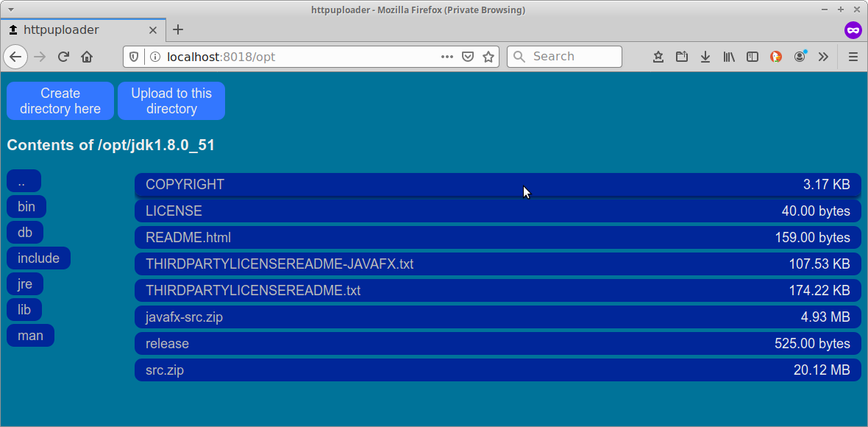The width and height of the screenshot is (868, 427).
Task: Click the Reload page icon
Action: (63, 57)
